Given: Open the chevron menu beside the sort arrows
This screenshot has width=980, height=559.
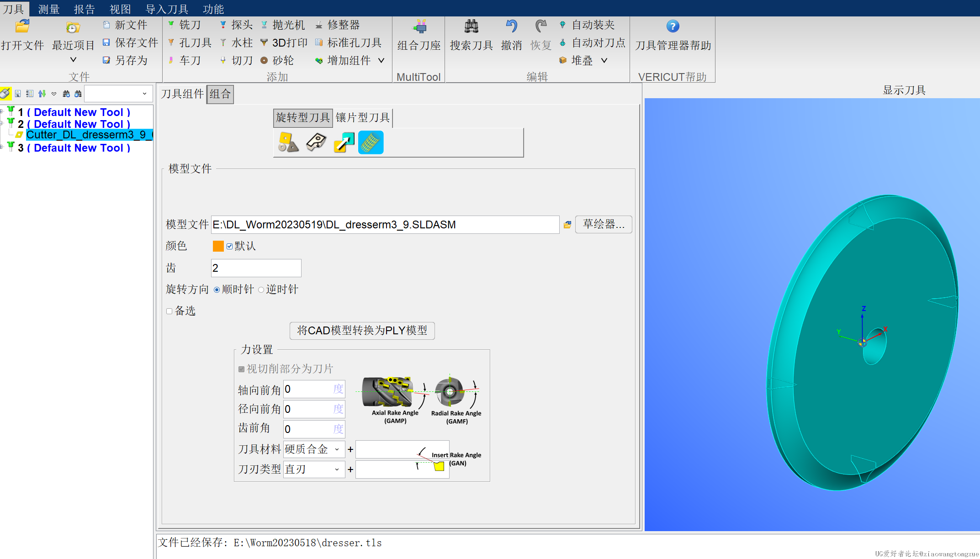Looking at the screenshot, I should click(x=54, y=94).
